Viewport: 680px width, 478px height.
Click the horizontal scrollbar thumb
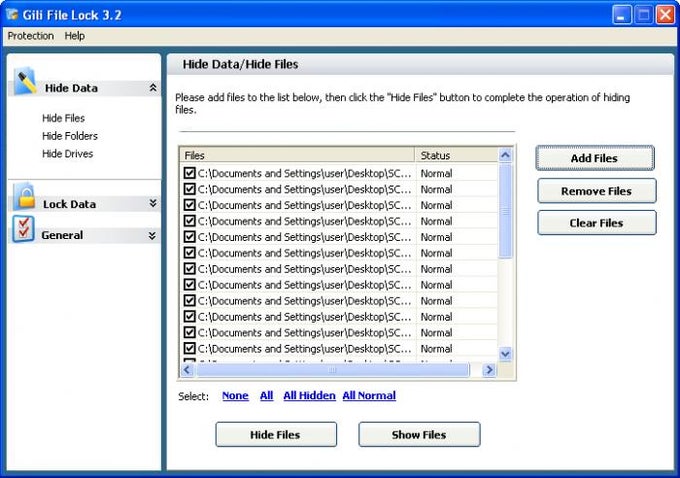point(333,370)
